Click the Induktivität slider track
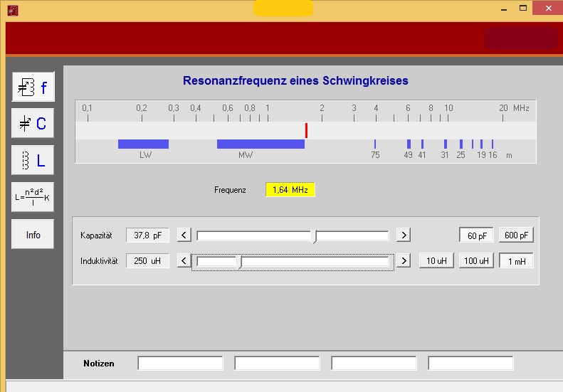The width and height of the screenshot is (563, 392). point(320,262)
